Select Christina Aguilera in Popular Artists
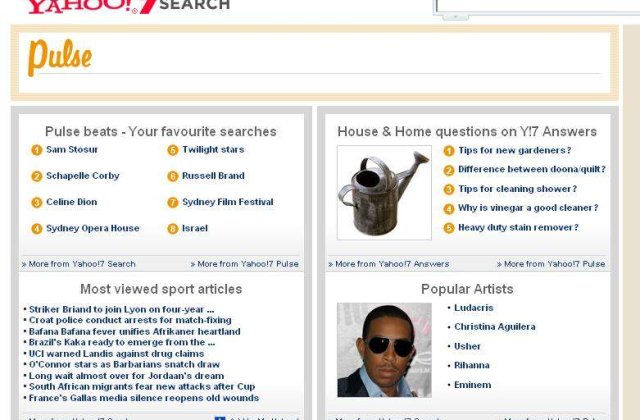This screenshot has width=640, height=420. tap(495, 327)
